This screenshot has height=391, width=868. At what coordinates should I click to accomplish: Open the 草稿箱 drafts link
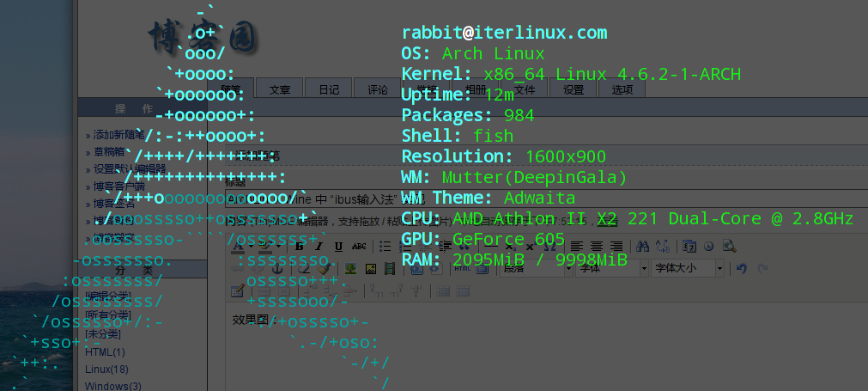(x=108, y=152)
